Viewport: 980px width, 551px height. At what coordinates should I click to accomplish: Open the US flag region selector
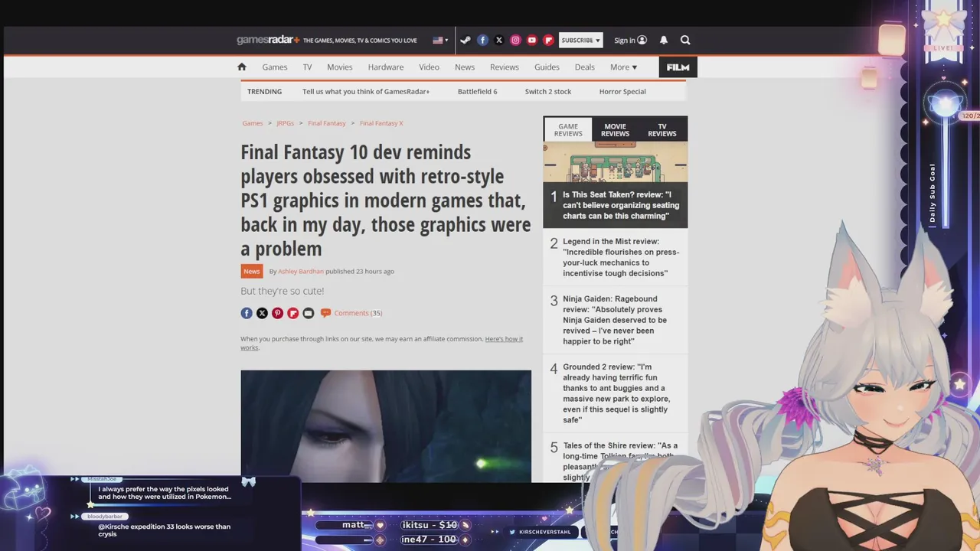point(440,40)
